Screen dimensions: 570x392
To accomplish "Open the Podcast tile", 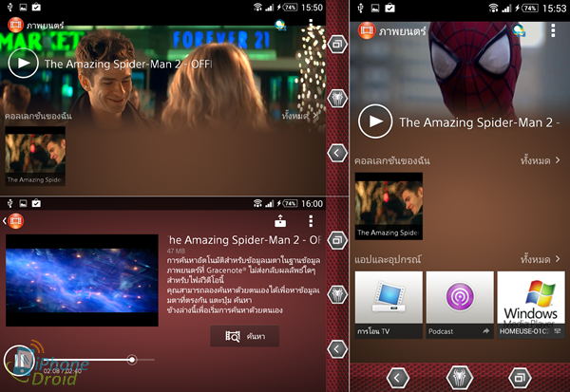I will pos(460,305).
